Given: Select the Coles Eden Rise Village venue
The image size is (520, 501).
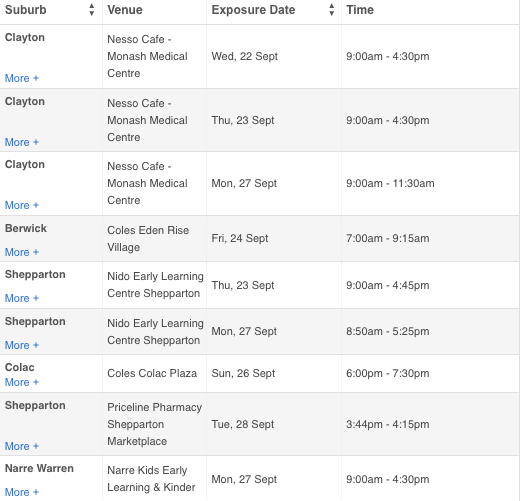Looking at the screenshot, I should pyautogui.click(x=148, y=239).
